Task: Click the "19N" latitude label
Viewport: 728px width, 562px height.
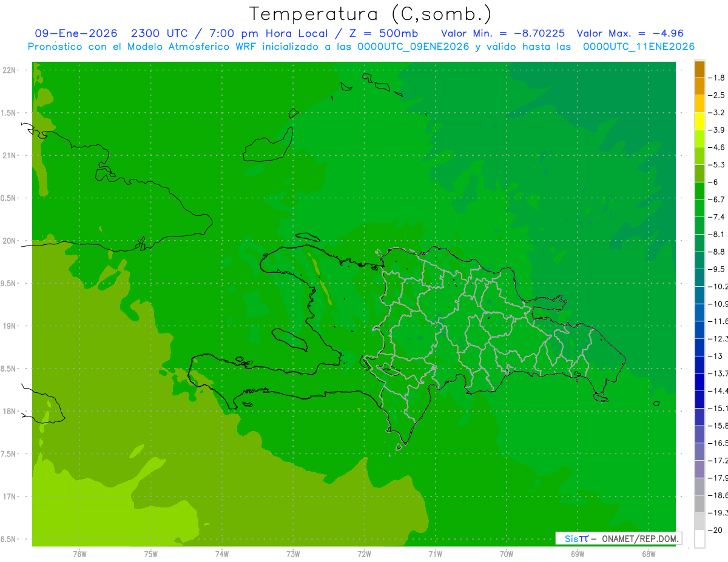Action: pos(9,326)
